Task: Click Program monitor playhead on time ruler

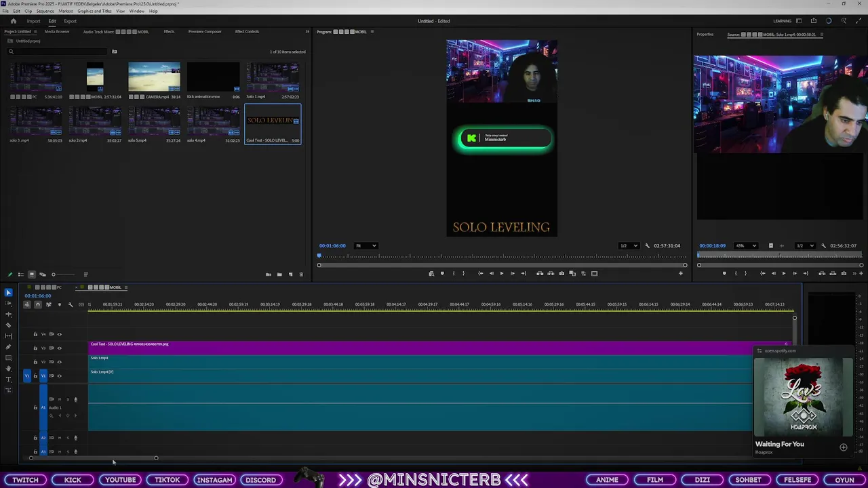Action: pos(319,256)
